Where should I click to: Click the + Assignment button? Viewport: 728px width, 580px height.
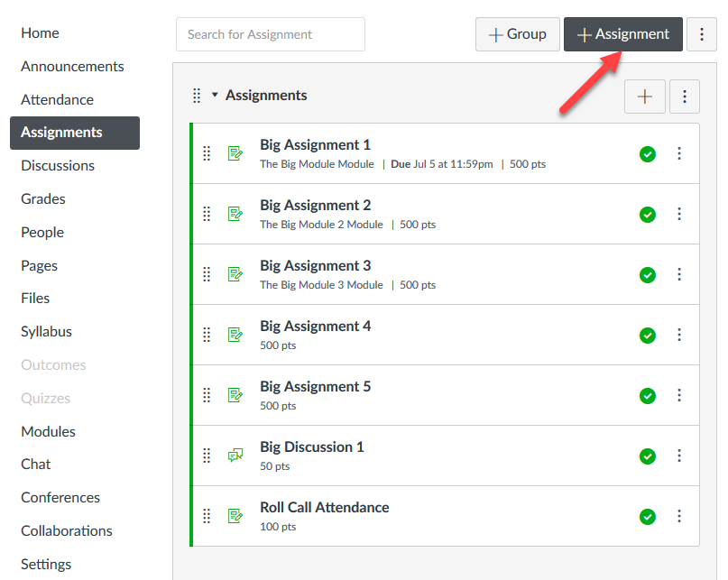622,34
